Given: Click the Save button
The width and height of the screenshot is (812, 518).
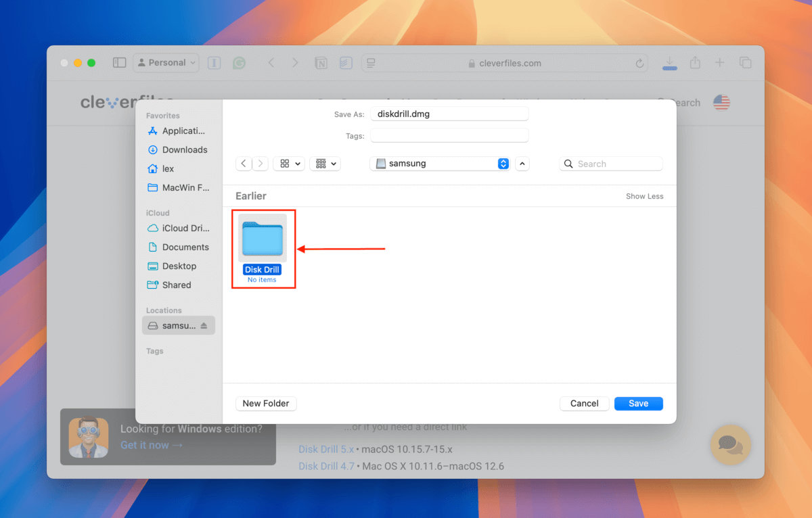Looking at the screenshot, I should (638, 403).
